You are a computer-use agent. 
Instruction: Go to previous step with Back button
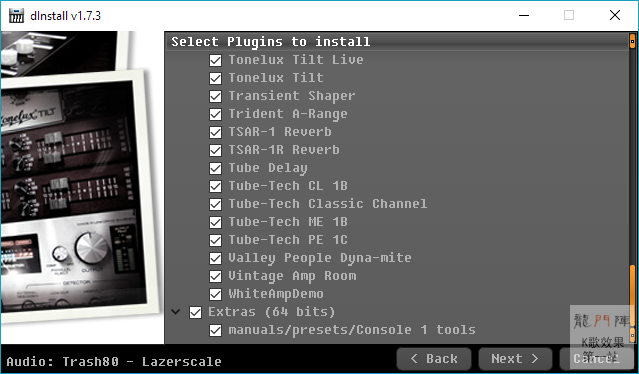tap(434, 359)
